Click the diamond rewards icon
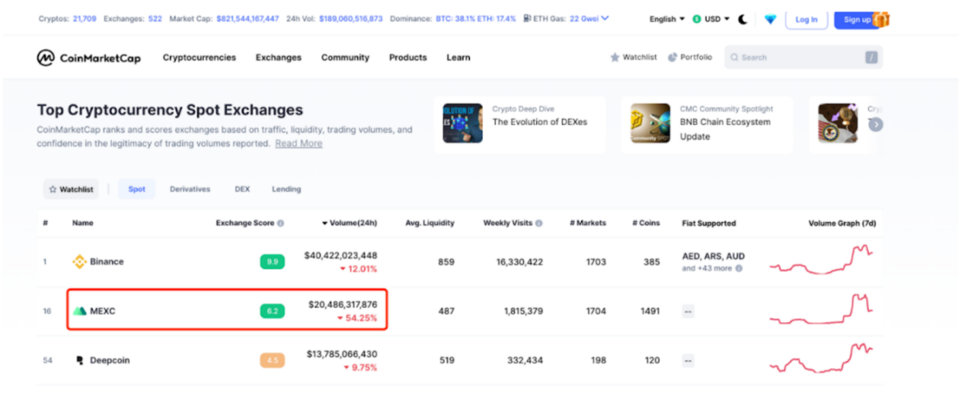Viewport: 980px width, 401px height. click(x=770, y=19)
